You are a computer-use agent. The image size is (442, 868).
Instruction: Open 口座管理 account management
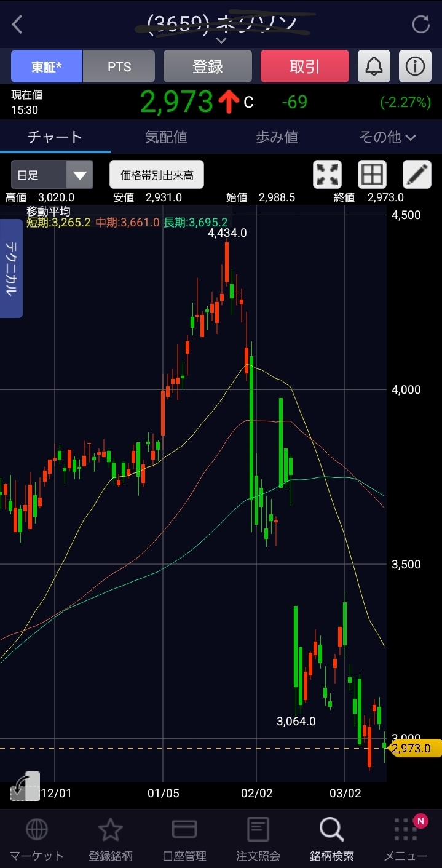pyautogui.click(x=184, y=838)
